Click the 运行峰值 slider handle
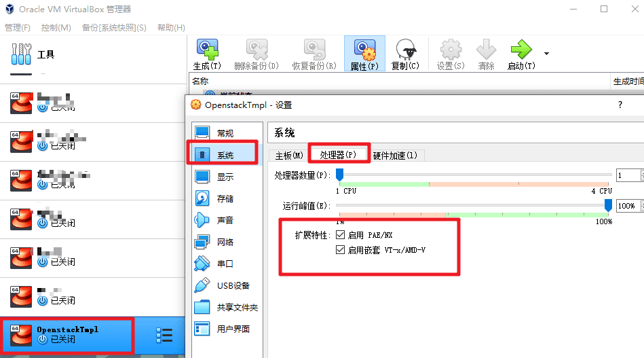644x358 pixels. 608,205
